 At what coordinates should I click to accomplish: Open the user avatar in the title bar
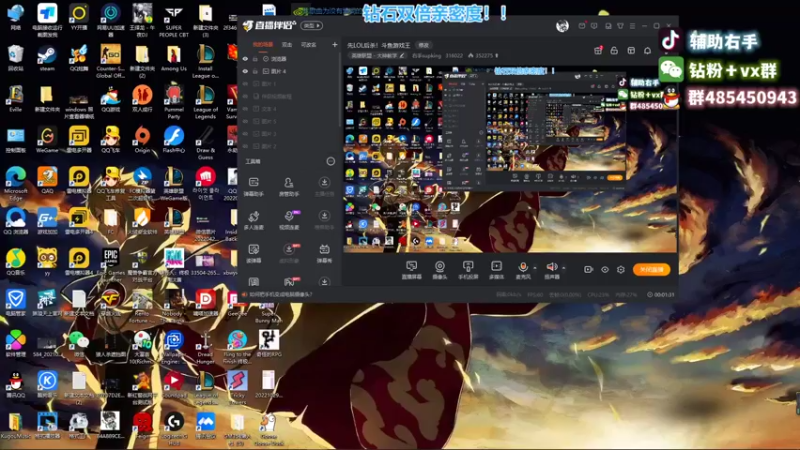(562, 26)
